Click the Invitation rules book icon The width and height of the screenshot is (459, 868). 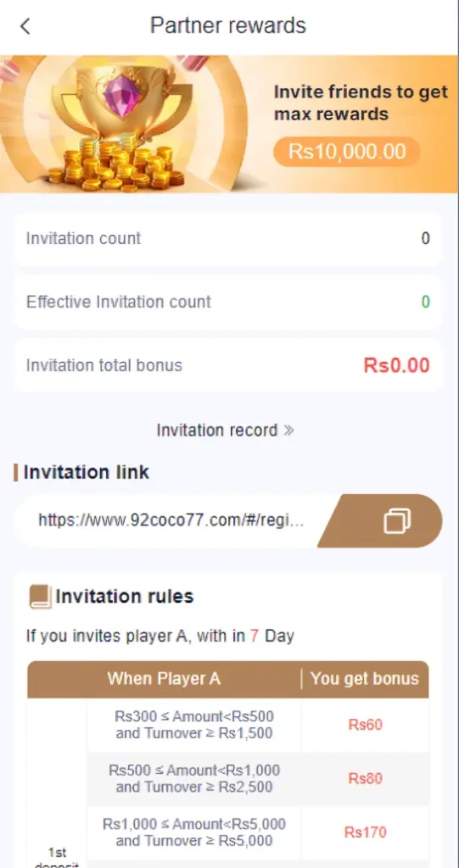[x=40, y=597]
